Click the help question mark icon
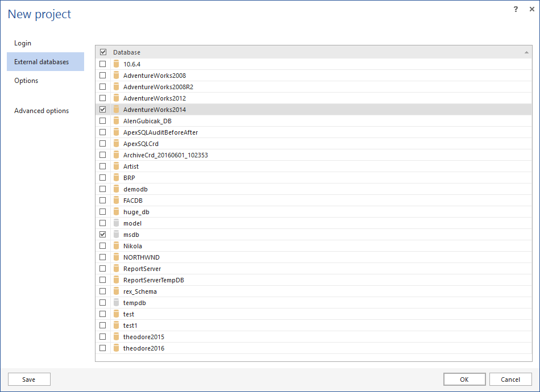 [516, 9]
